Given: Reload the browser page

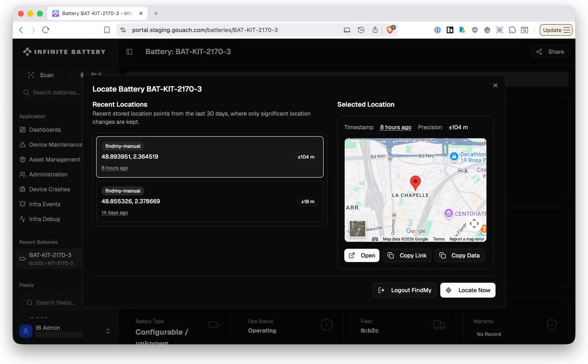Looking at the screenshot, I should click(46, 30).
